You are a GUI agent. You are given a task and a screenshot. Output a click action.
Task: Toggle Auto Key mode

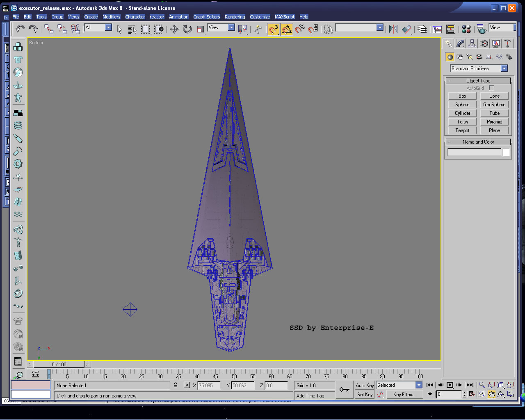[365, 386]
